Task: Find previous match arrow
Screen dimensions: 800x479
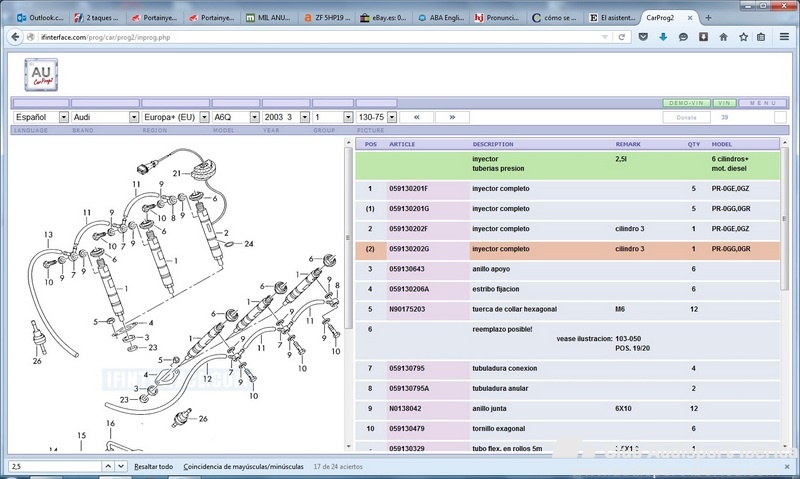Action: pyautogui.click(x=108, y=466)
